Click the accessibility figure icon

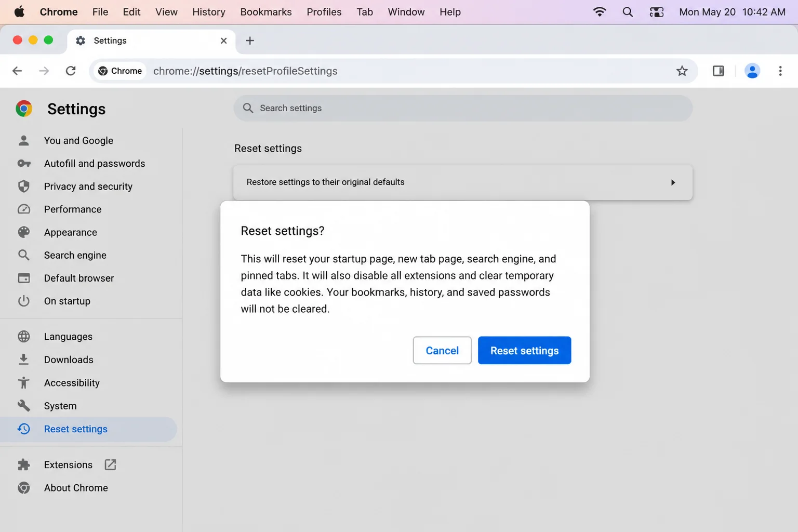24,382
